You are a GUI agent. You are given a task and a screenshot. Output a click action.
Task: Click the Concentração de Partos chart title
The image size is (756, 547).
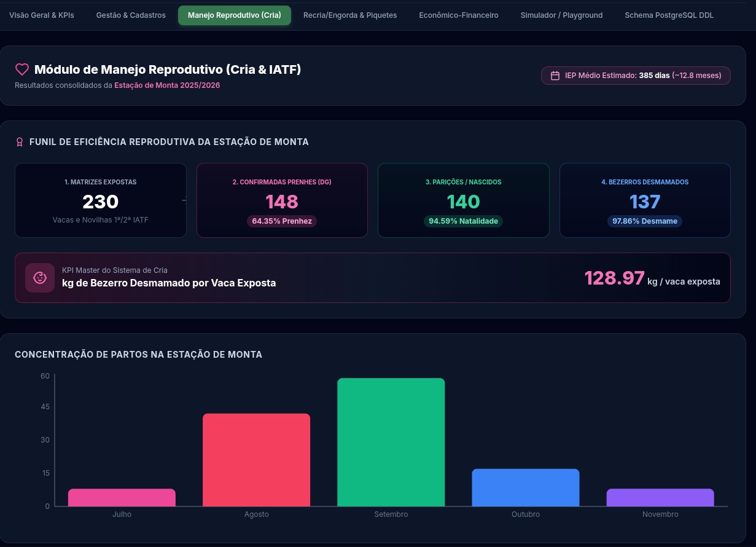(139, 355)
